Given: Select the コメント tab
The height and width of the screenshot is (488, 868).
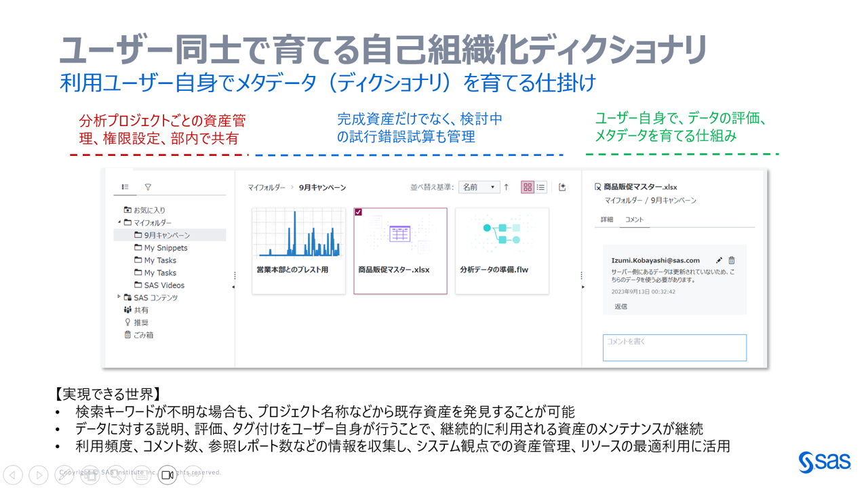Looking at the screenshot, I should point(634,220).
